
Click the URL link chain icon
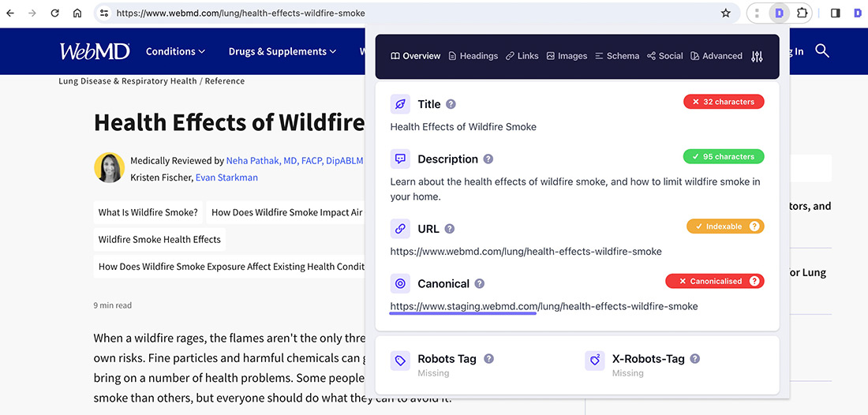pyautogui.click(x=400, y=229)
